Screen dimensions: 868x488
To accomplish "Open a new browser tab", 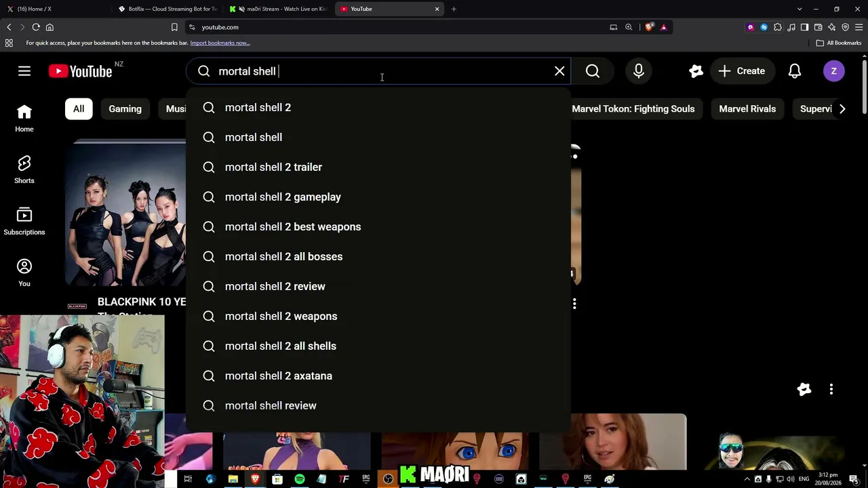I will click(x=454, y=9).
